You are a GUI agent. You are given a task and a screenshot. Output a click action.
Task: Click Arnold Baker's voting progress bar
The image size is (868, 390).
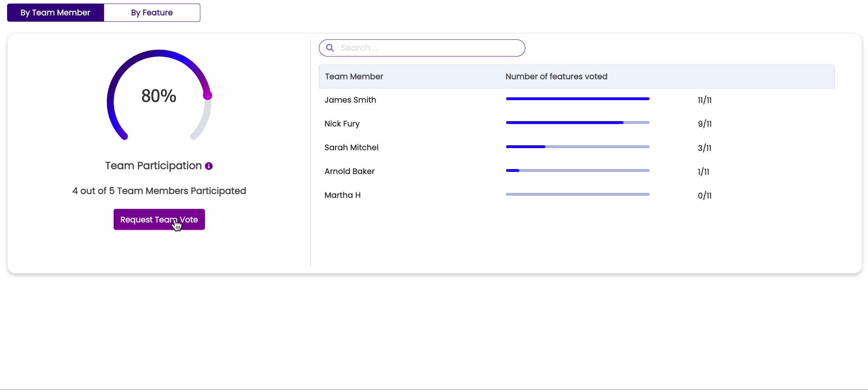(577, 170)
